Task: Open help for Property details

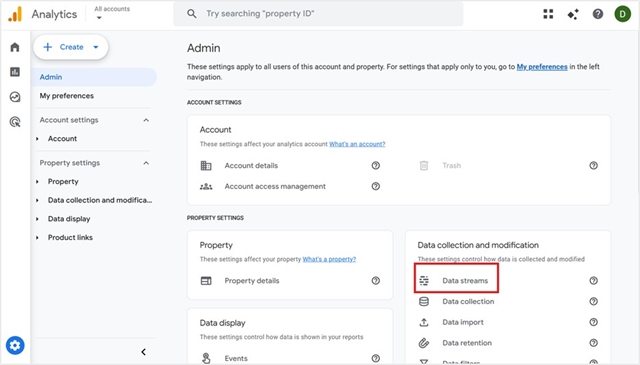Action: pos(376,280)
